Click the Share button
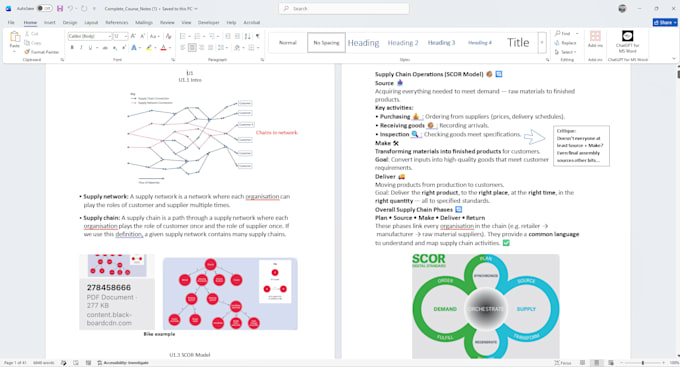The width and height of the screenshot is (680, 367). pos(665,22)
